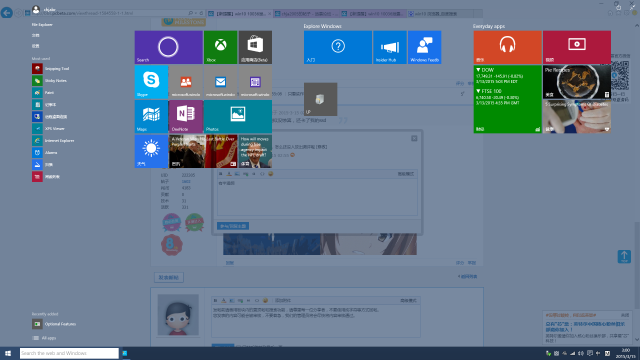Go back with browser back arrow
This screenshot has height=360, width=640.
[x=7, y=13]
